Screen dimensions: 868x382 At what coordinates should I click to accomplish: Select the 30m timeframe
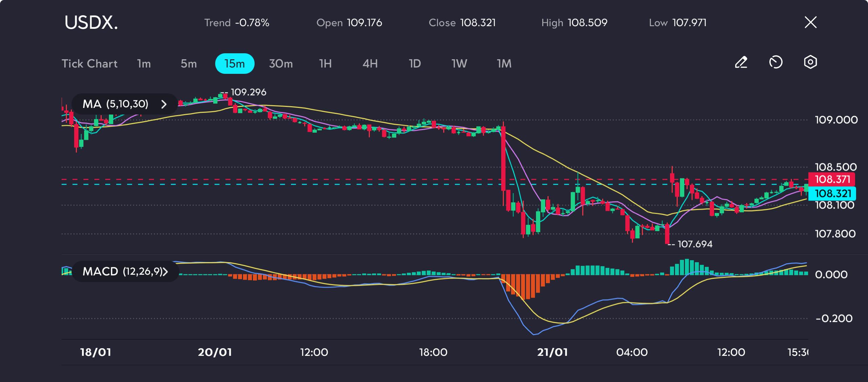pyautogui.click(x=281, y=64)
